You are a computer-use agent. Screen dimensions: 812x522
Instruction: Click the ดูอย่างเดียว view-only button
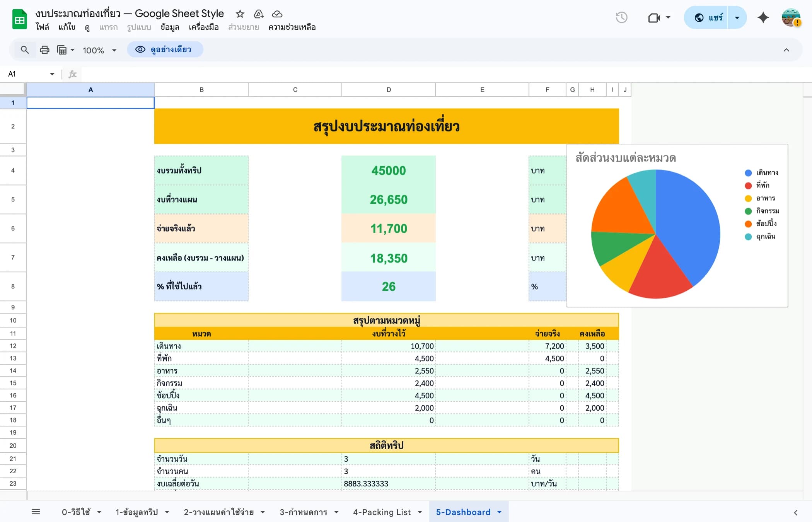pos(165,49)
